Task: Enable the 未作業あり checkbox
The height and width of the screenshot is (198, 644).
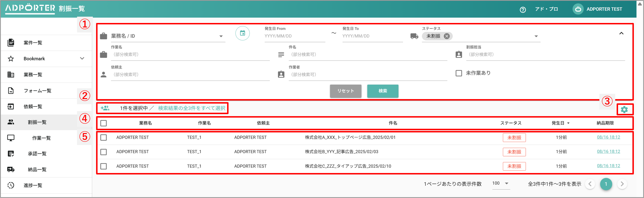Action: point(459,73)
